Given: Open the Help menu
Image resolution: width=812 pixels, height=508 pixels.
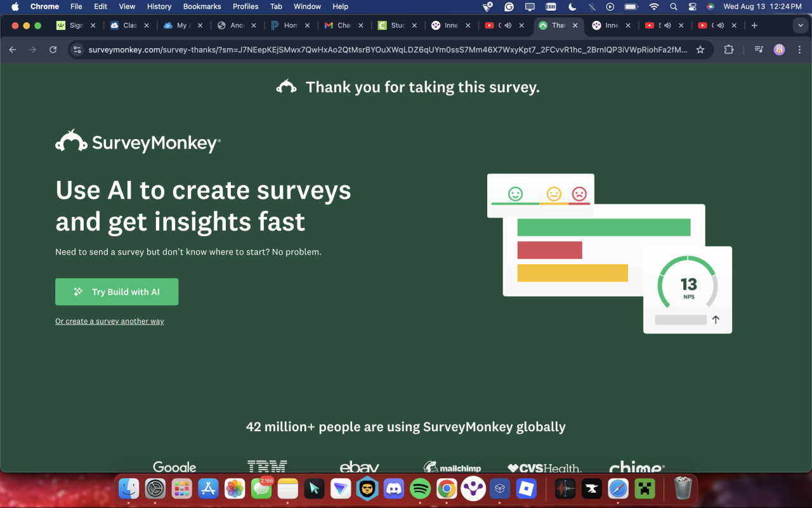Looking at the screenshot, I should pyautogui.click(x=341, y=6).
